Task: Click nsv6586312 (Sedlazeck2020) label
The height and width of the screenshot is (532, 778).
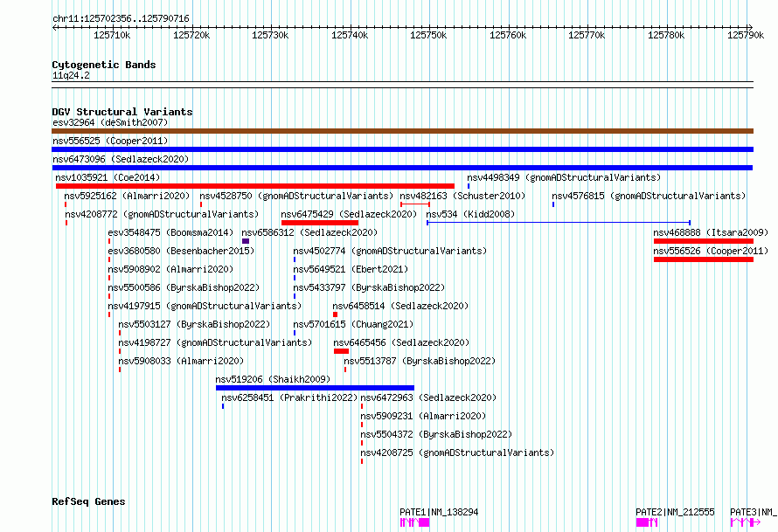Action: pos(309,232)
